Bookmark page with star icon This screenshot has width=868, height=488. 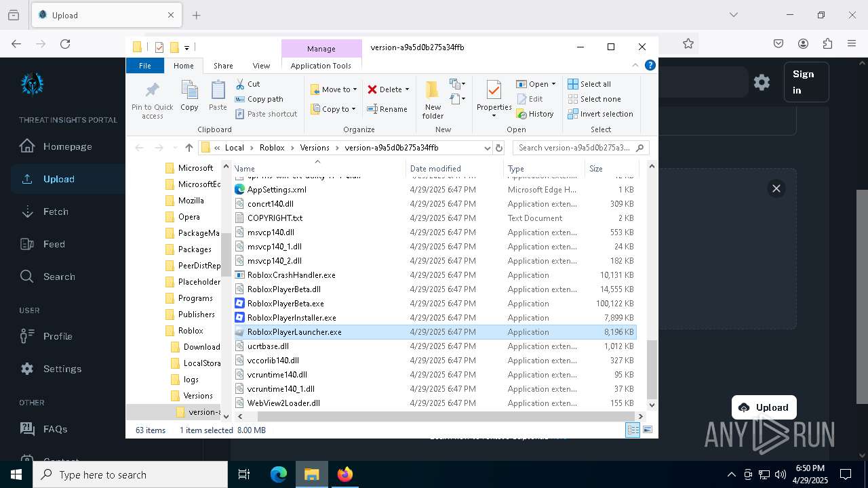coord(688,43)
